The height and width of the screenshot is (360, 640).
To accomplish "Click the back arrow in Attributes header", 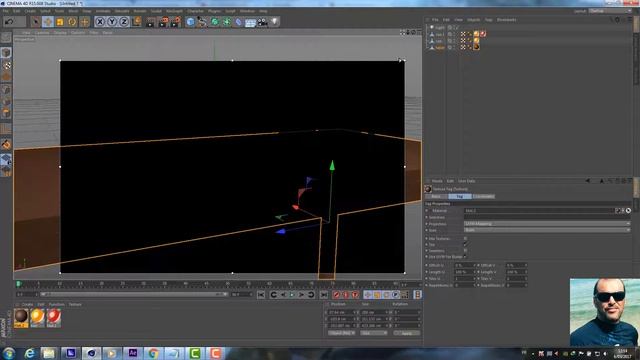I will (x=588, y=181).
